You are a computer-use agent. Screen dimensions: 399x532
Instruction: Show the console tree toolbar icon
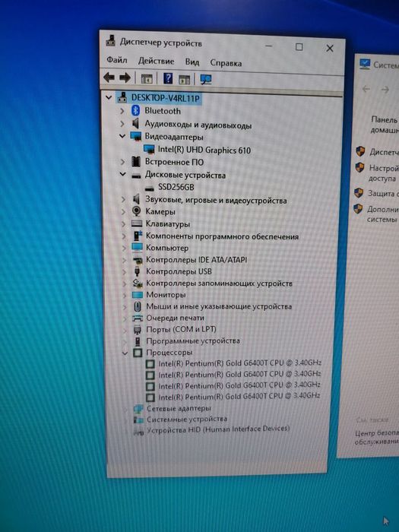click(147, 79)
